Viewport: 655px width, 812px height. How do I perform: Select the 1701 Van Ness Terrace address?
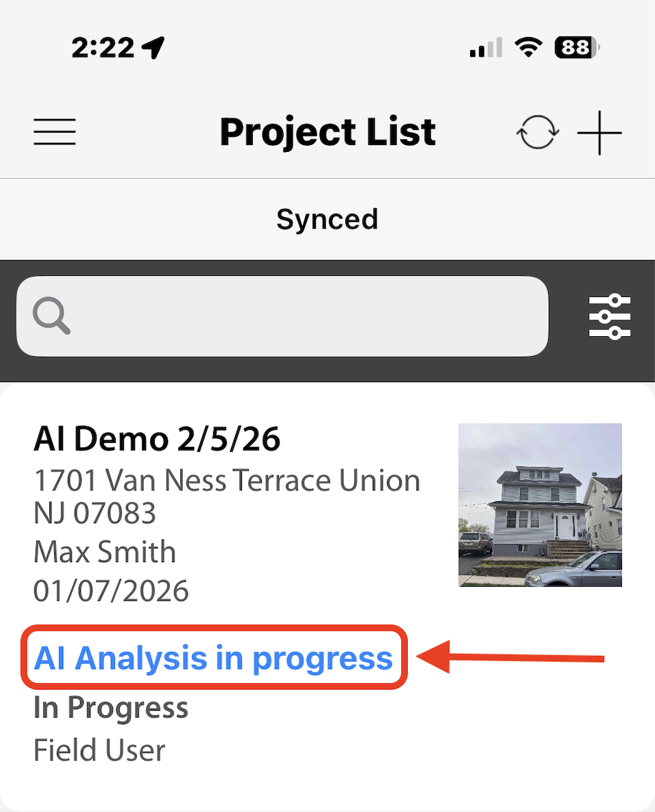226,496
